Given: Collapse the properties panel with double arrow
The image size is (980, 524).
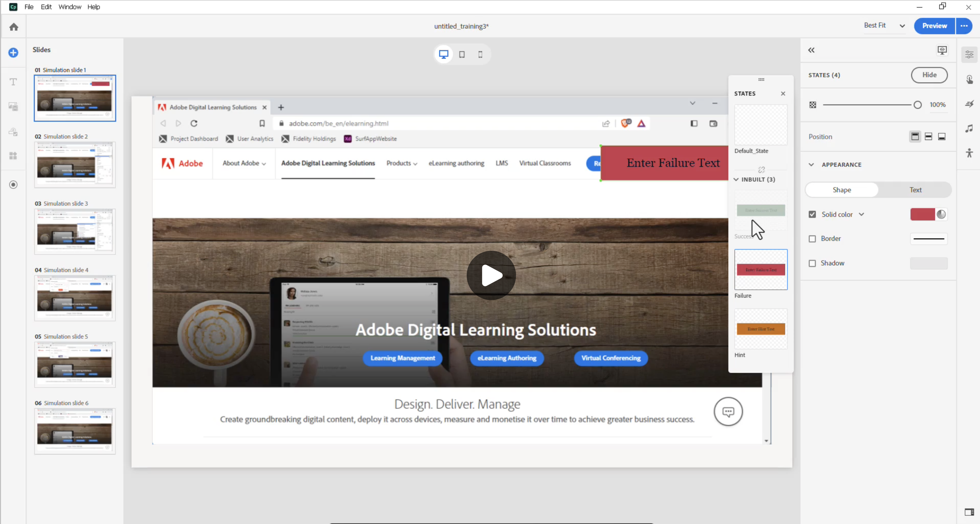Looking at the screenshot, I should coord(811,50).
